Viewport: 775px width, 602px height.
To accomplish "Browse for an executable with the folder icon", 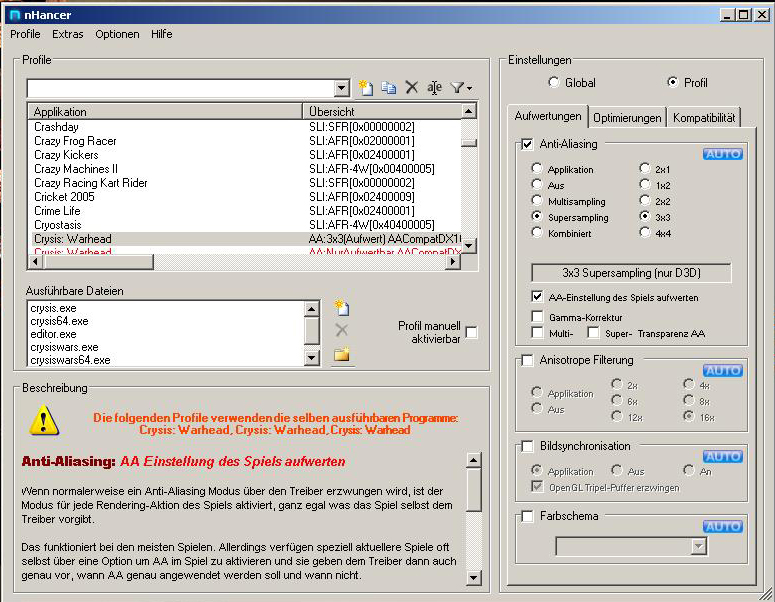I will tap(342, 354).
